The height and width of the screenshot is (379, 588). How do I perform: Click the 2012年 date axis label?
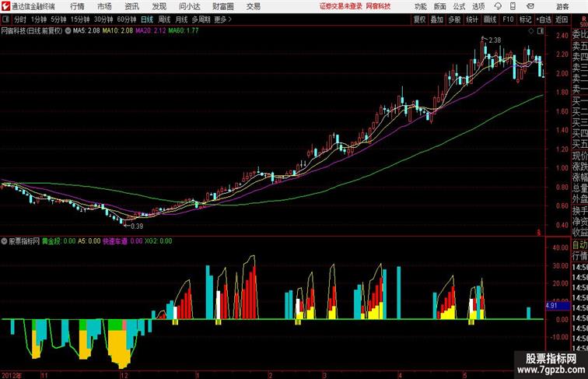[12, 375]
